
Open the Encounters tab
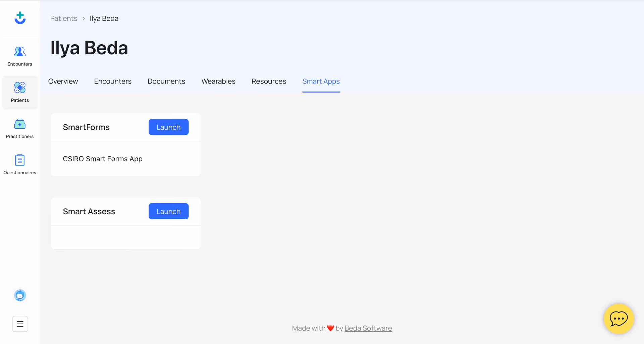(x=113, y=81)
